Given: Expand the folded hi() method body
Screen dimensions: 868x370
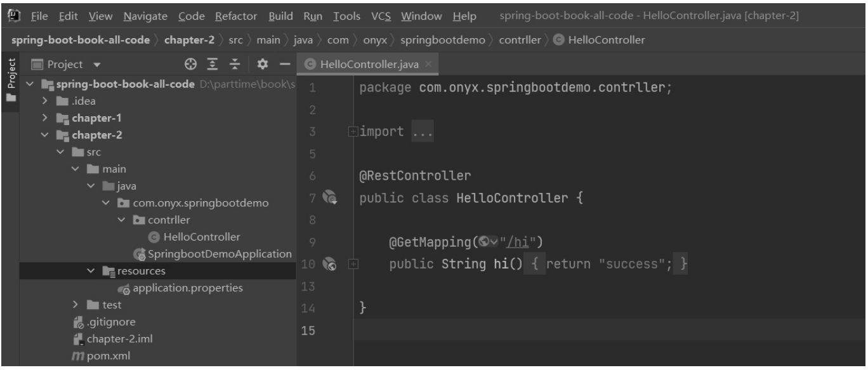Looking at the screenshot, I should (352, 263).
